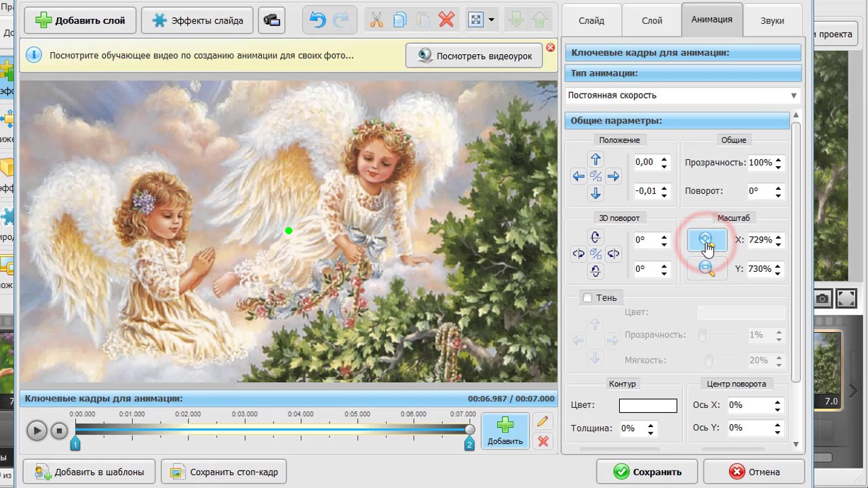This screenshot has height=488, width=868.
Task: Click 00:06.987 / 00:07.000 time readout
Action: coord(511,399)
